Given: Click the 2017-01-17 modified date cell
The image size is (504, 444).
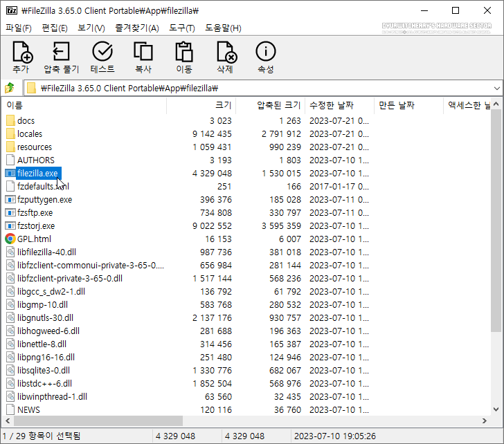Looking at the screenshot, I should tap(339, 187).
